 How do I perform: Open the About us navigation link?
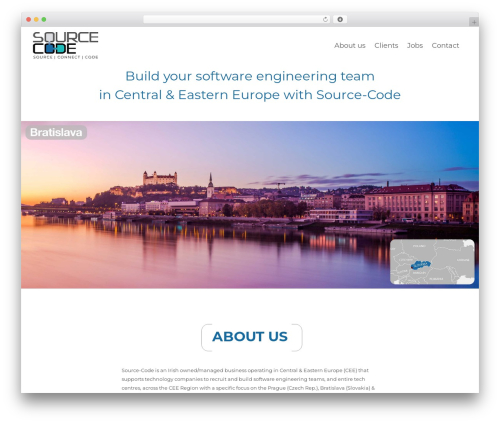(x=350, y=45)
